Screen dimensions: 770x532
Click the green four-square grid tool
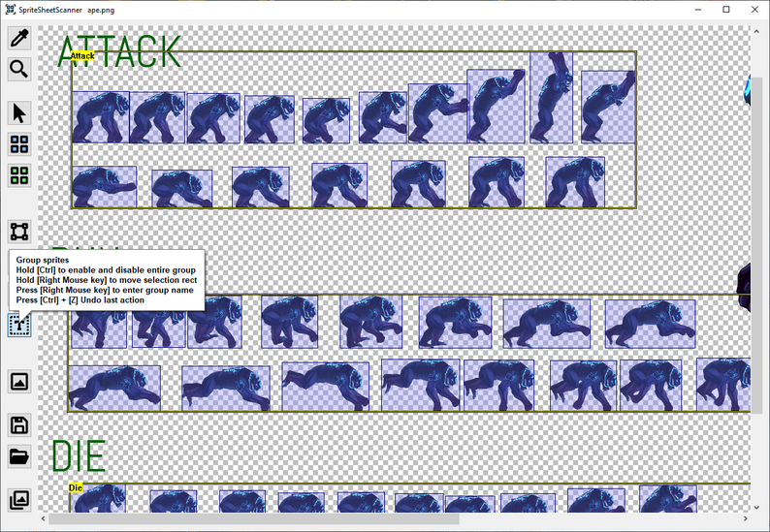click(19, 175)
